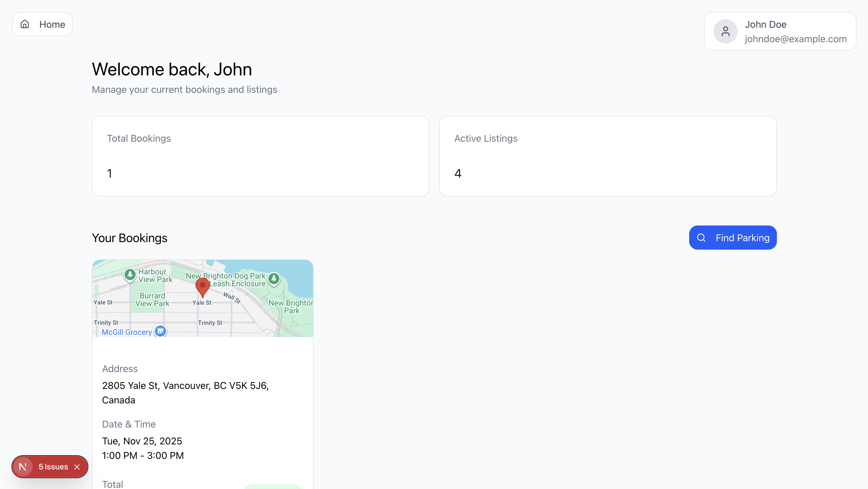Click the Your Bookings heading

pos(129,238)
